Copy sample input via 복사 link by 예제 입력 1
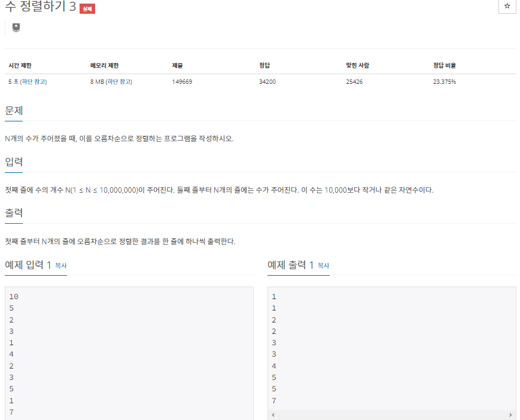This screenshot has width=520, height=420. coord(61,266)
